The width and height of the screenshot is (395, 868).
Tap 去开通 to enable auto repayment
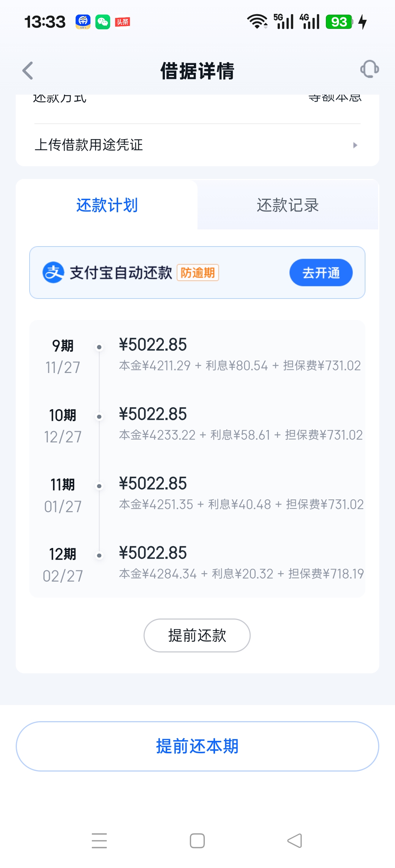click(321, 273)
